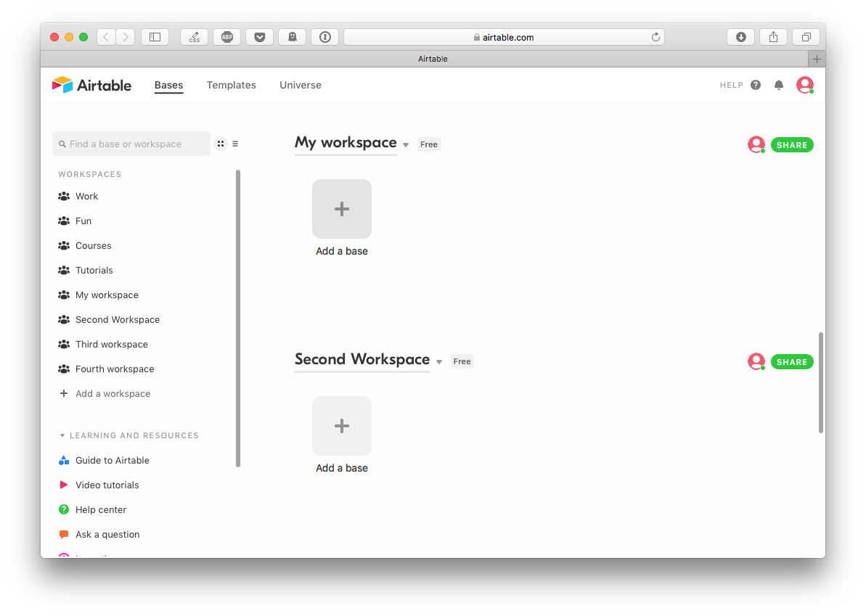This screenshot has height=616, width=866.
Task: Open the Adblock Plus extension icon
Action: coord(226,37)
